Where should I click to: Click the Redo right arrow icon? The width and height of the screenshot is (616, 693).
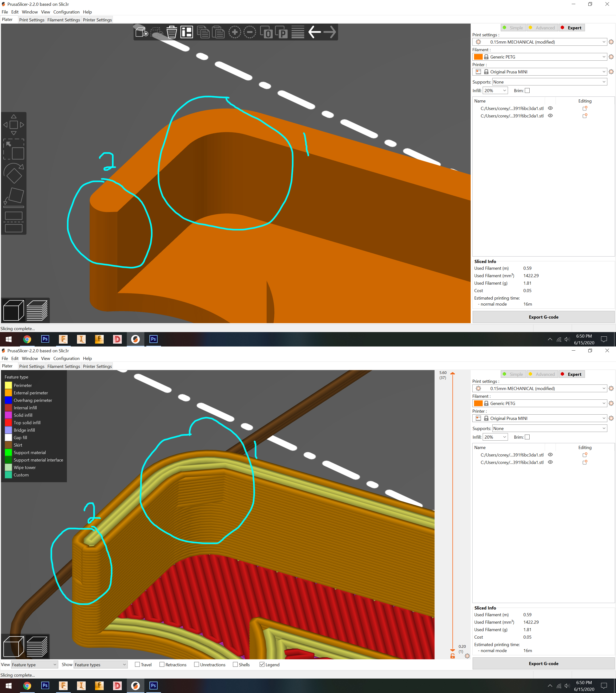329,32
